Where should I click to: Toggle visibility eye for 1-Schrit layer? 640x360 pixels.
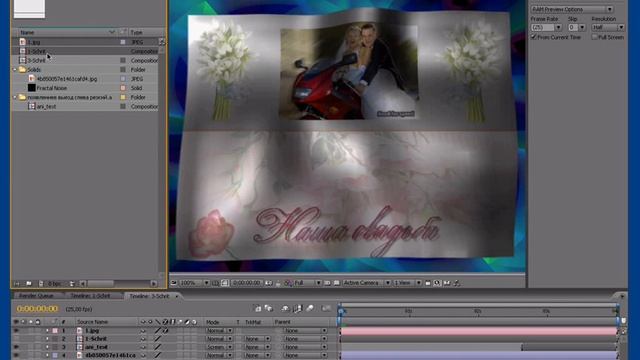16,339
